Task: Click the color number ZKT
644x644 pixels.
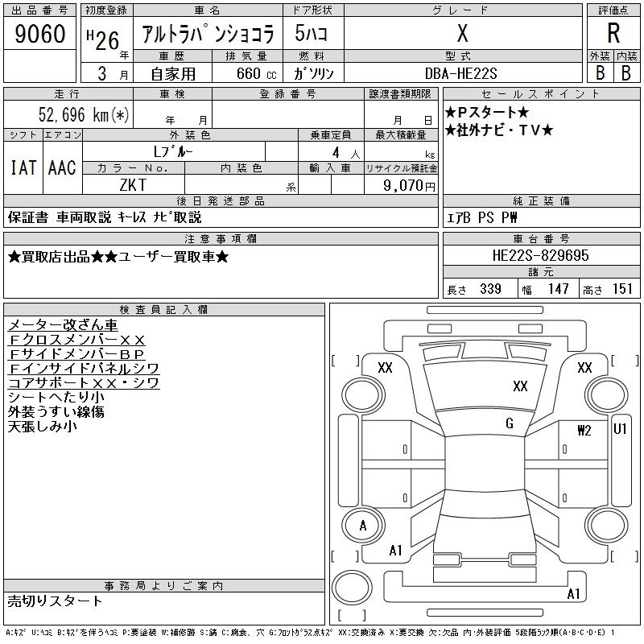Action: [x=133, y=185]
